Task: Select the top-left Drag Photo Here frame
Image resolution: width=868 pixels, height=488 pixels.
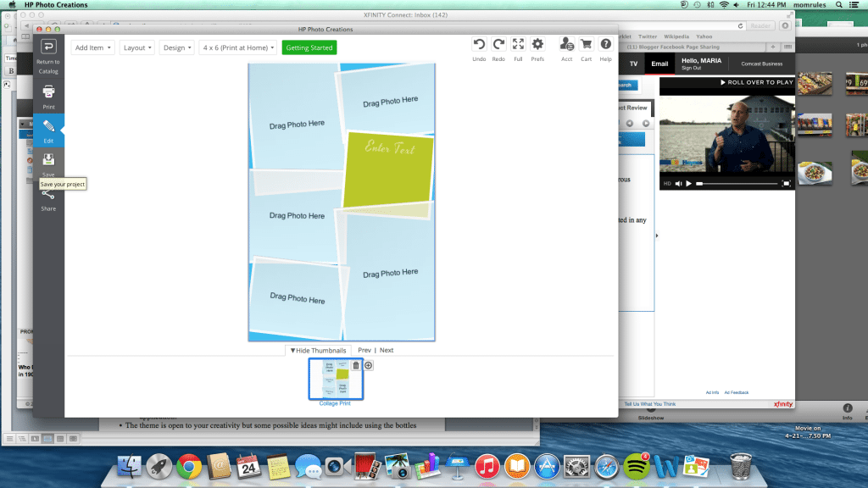Action: pyautogui.click(x=295, y=117)
